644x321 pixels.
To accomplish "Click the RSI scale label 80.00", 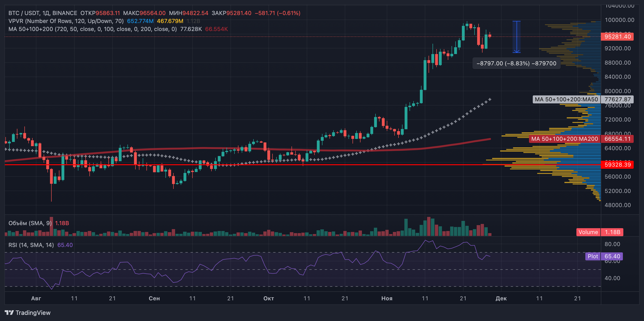I will pos(612,244).
